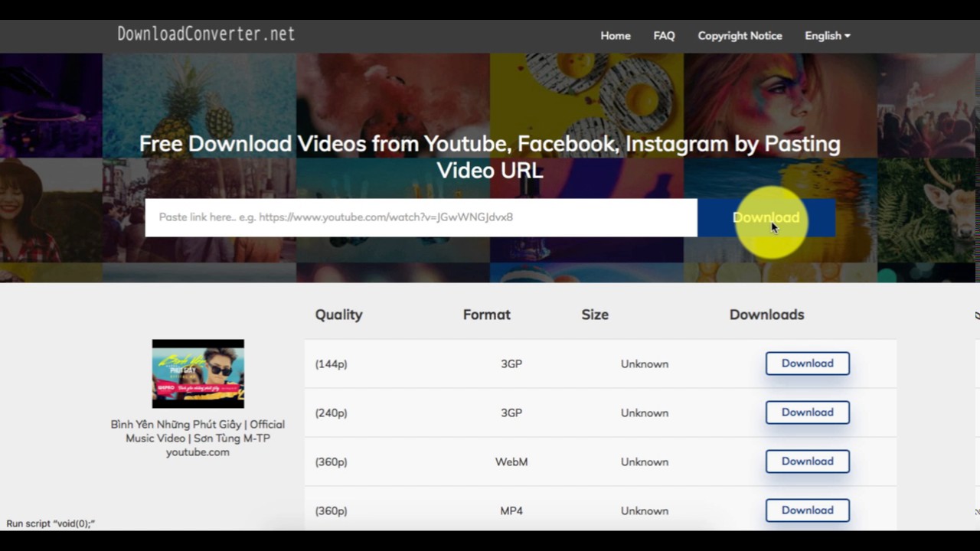The image size is (980, 551).
Task: Download the 144p 3GP version
Action: pyautogui.click(x=808, y=364)
